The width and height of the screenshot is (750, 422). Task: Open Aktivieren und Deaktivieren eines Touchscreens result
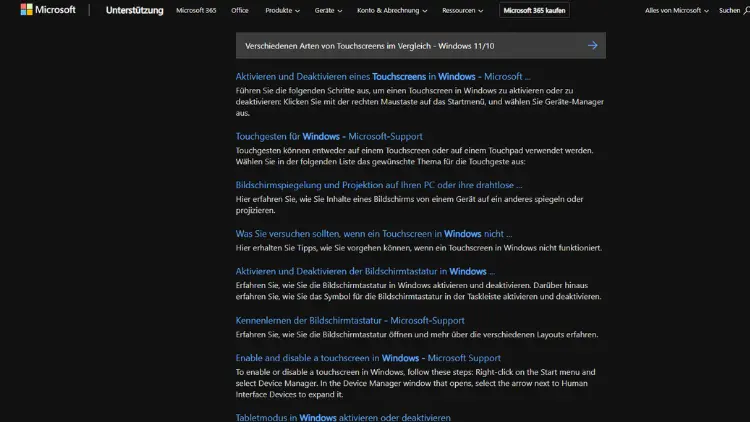click(383, 77)
